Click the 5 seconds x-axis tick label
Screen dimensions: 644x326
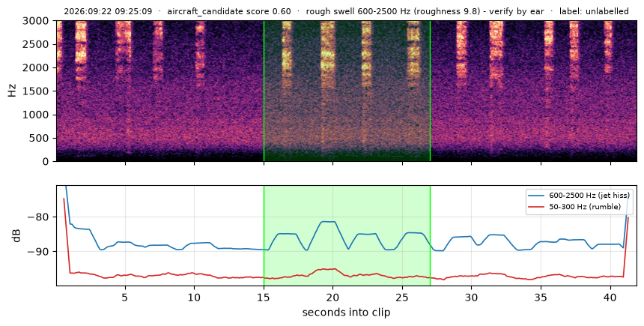pos(125,297)
